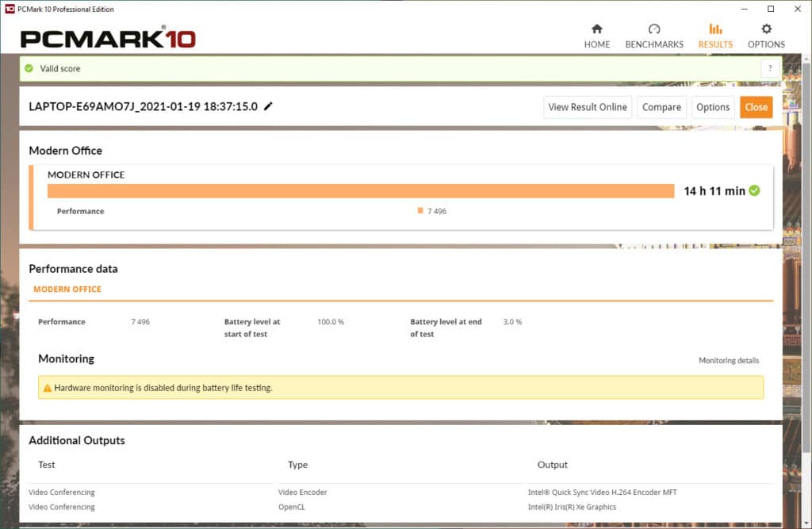Open the result Options button

(x=712, y=107)
